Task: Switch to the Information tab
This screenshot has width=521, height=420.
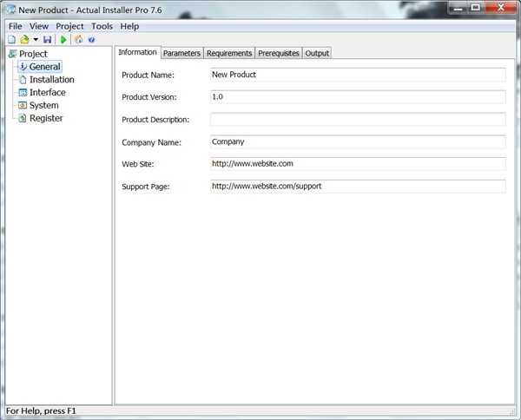Action: click(137, 52)
